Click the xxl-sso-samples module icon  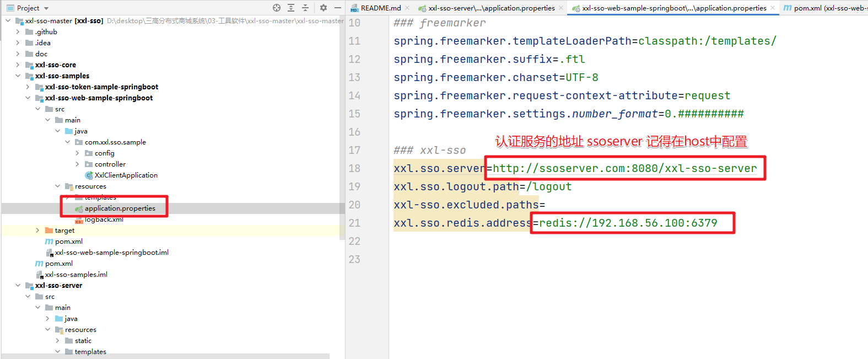click(29, 76)
